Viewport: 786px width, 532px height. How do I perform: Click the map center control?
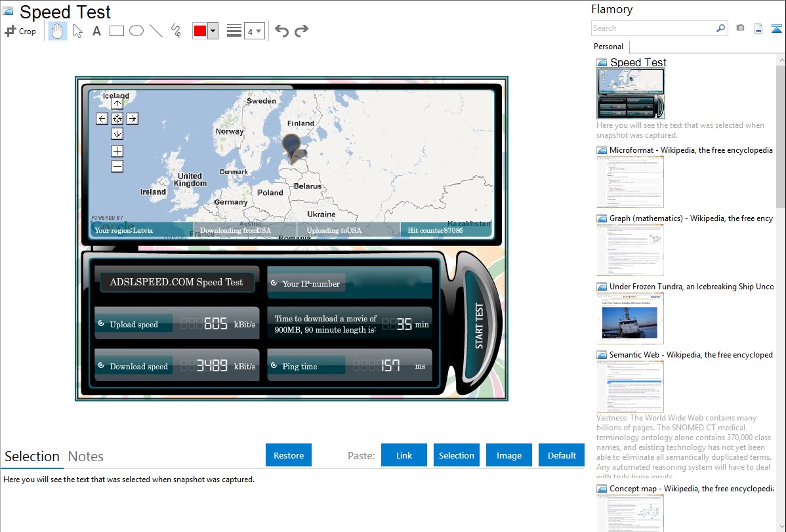point(117,119)
